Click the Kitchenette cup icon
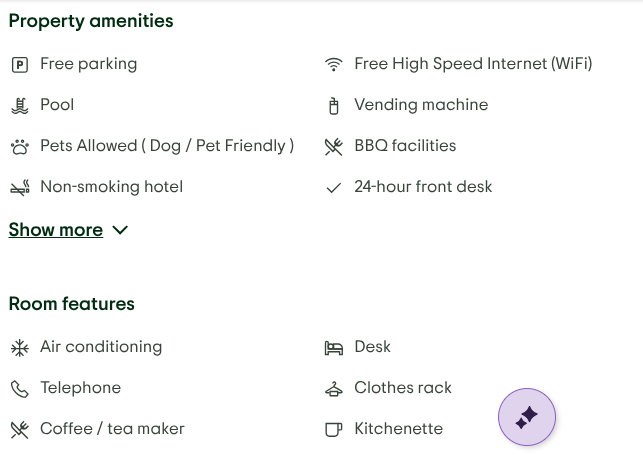 click(334, 430)
